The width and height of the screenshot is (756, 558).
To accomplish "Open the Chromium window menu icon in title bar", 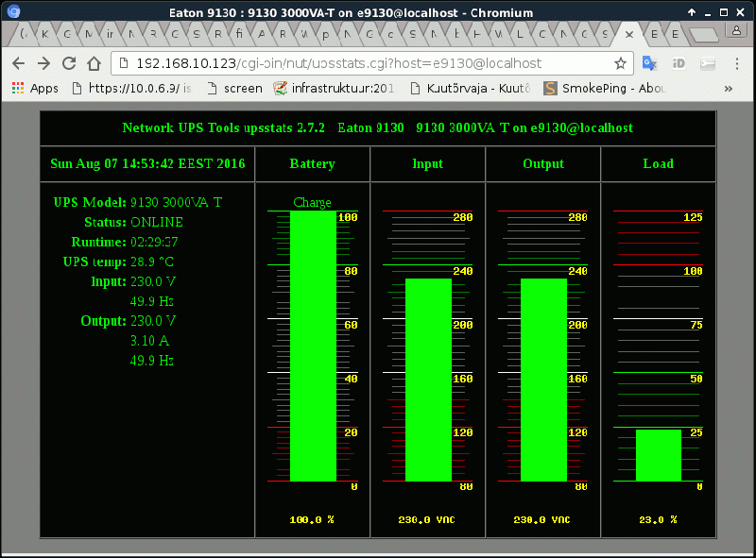I will coord(14,11).
